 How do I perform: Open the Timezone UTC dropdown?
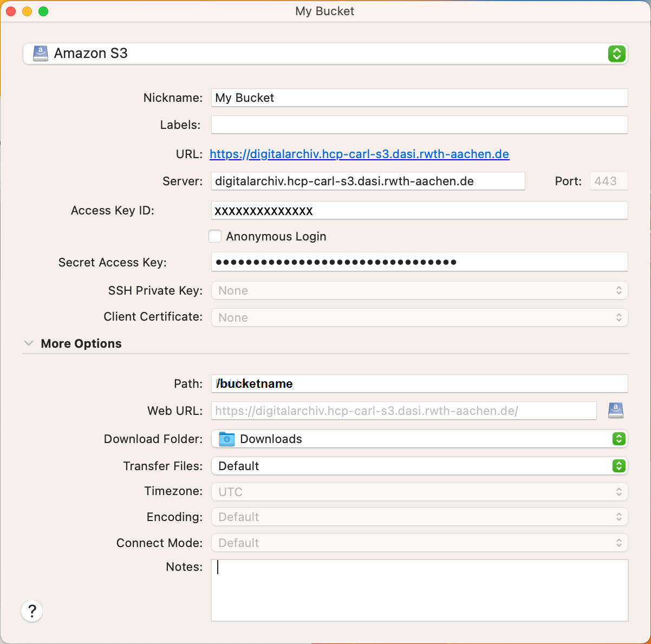point(419,492)
